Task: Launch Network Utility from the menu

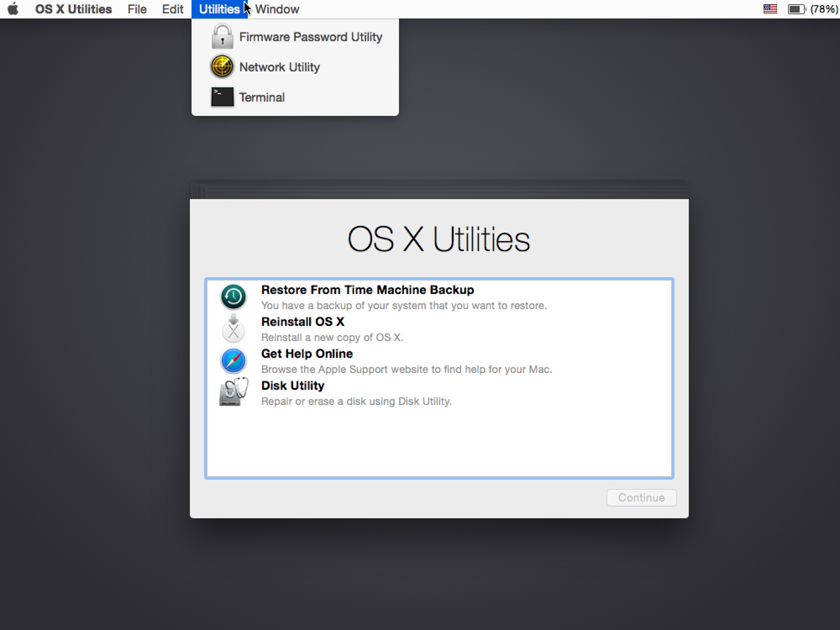Action: [x=295, y=67]
